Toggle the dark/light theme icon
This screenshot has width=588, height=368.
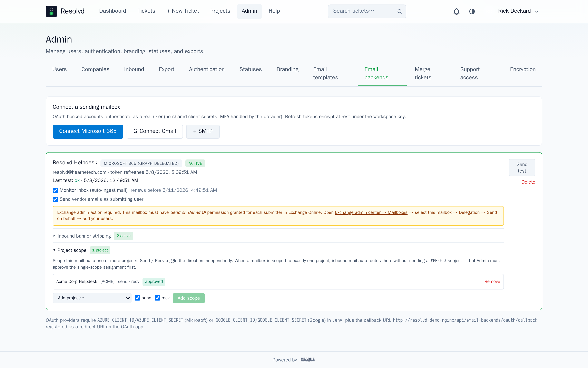pos(472,11)
